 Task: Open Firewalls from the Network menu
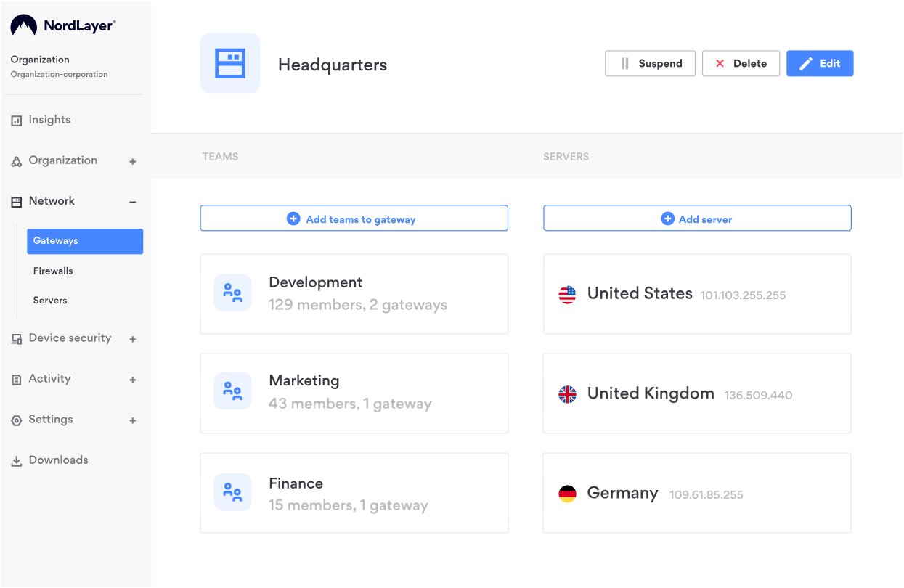coord(52,271)
